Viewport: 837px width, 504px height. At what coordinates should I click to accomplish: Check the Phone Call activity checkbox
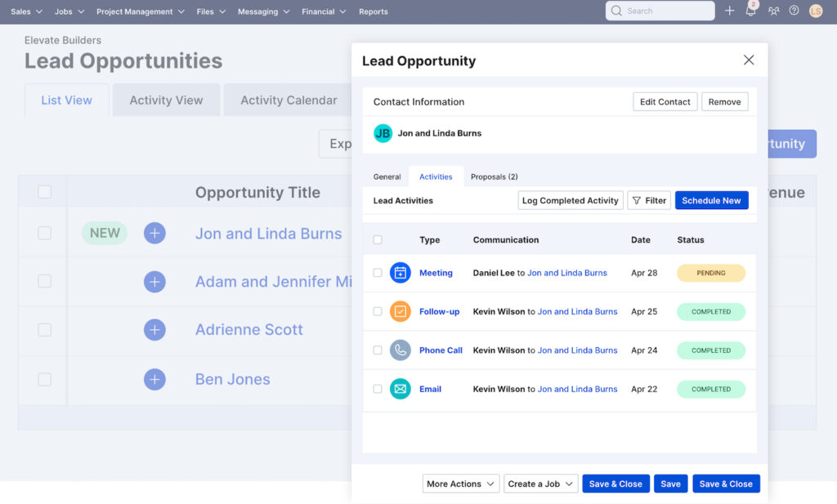(x=378, y=350)
